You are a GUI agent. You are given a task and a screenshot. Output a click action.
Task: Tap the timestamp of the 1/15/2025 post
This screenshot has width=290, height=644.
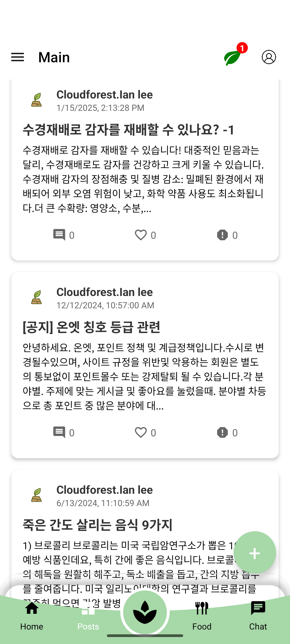pyautogui.click(x=100, y=108)
